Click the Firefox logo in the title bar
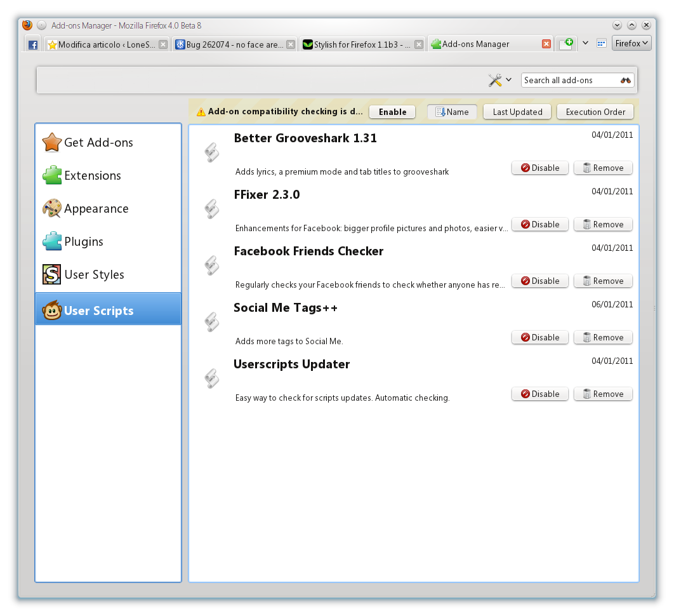 click(x=27, y=25)
